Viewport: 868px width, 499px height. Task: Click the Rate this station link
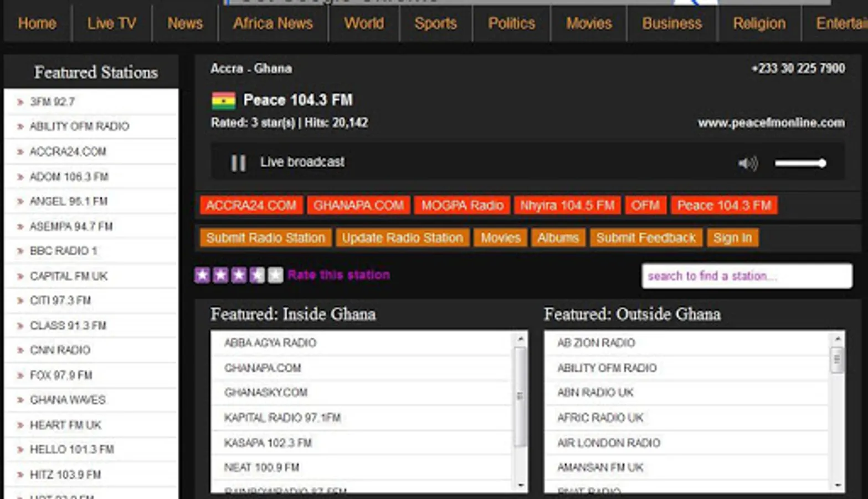[x=339, y=275]
